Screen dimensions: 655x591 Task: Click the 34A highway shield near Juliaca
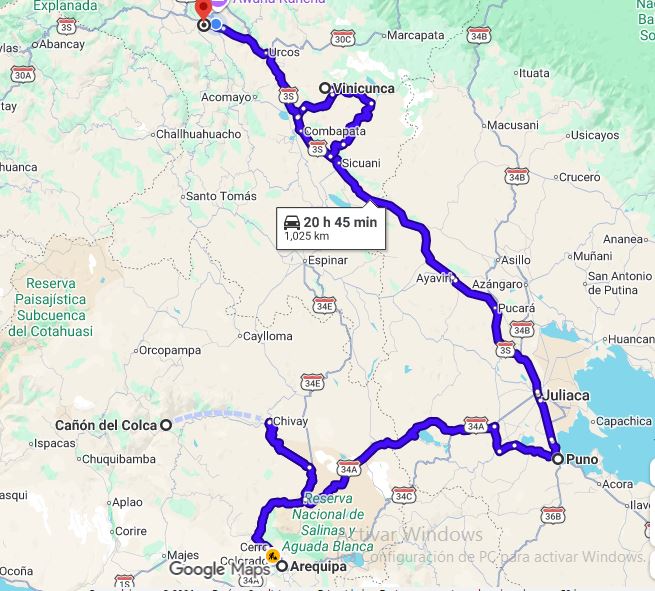476,426
